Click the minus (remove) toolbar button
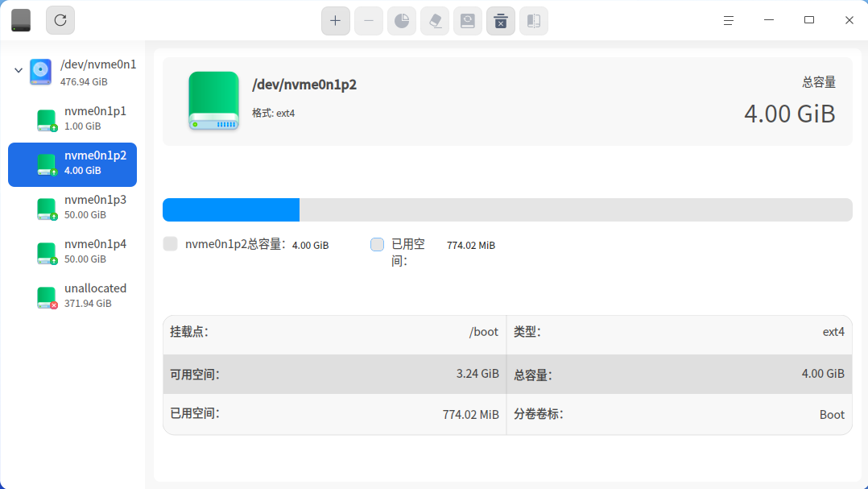 [x=369, y=21]
